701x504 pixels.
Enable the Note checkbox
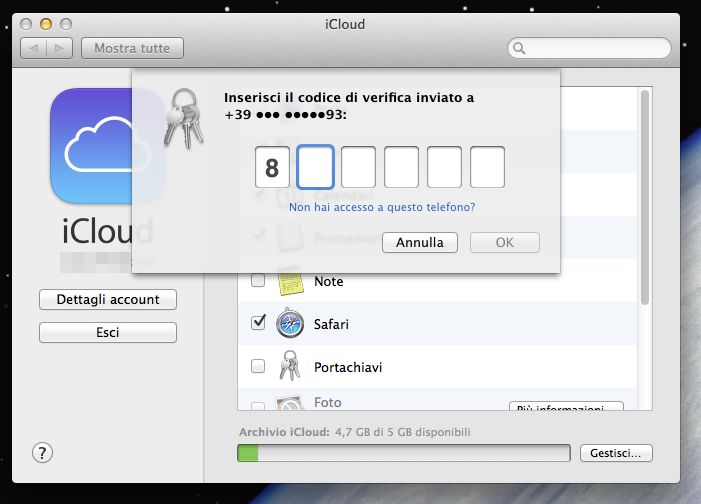coord(258,280)
